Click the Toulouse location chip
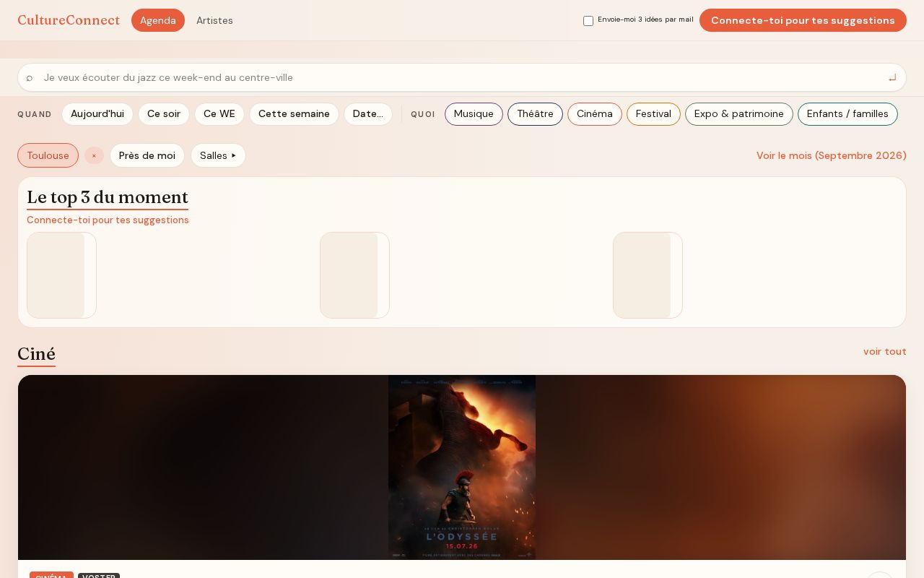This screenshot has height=578, width=924. pos(48,155)
